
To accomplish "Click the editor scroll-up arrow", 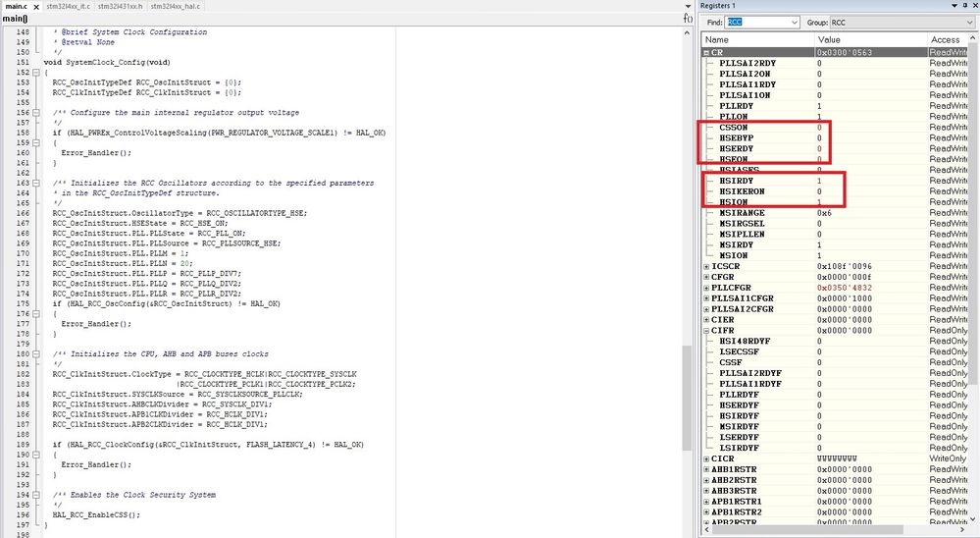I will [x=688, y=30].
